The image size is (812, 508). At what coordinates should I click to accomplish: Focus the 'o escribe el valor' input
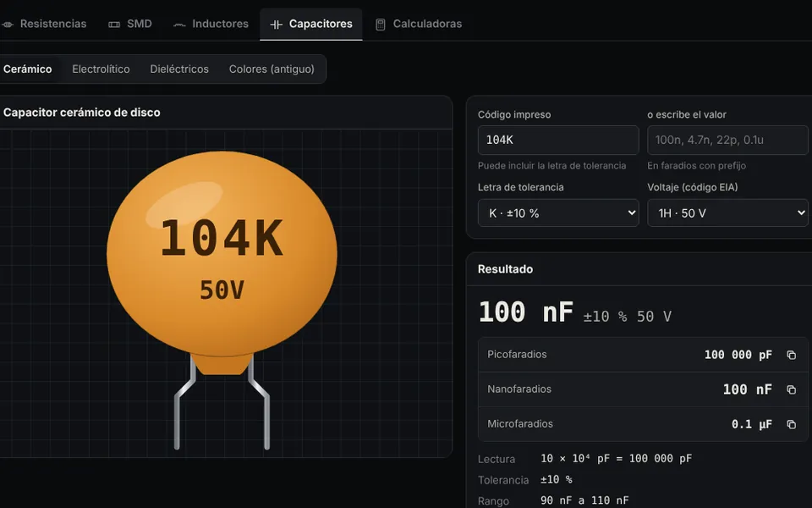tap(727, 140)
